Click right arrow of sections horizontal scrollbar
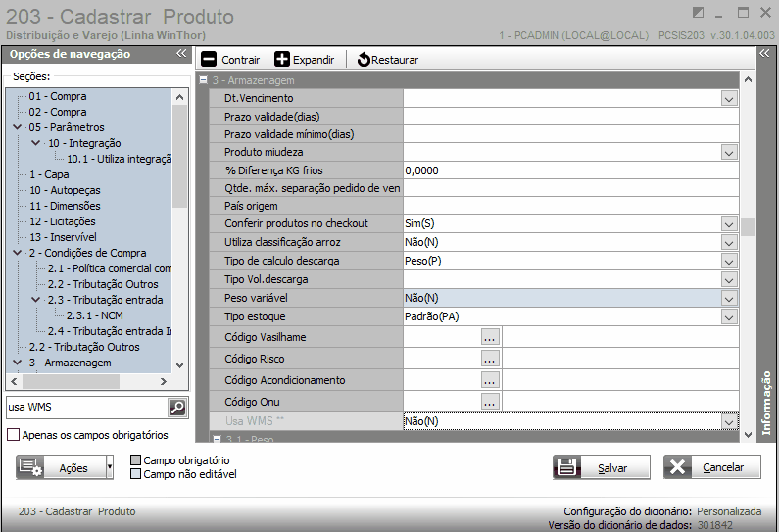Screen dimensions: 779x532 [x=164, y=381]
